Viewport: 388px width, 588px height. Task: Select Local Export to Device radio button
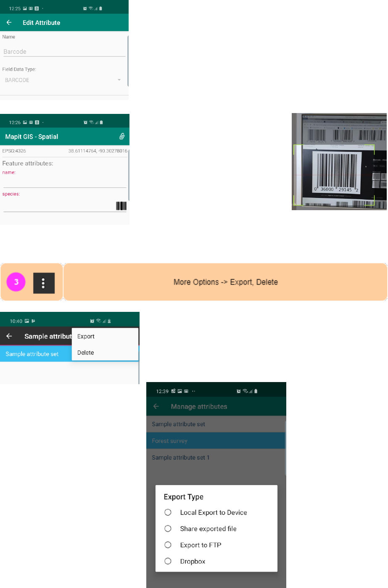tap(168, 512)
